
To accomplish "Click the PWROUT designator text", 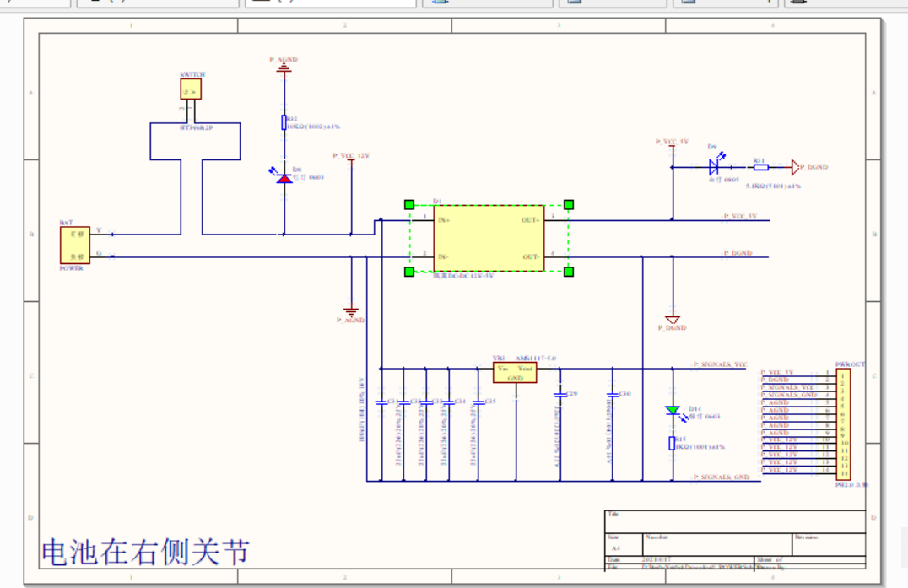I will [850, 364].
